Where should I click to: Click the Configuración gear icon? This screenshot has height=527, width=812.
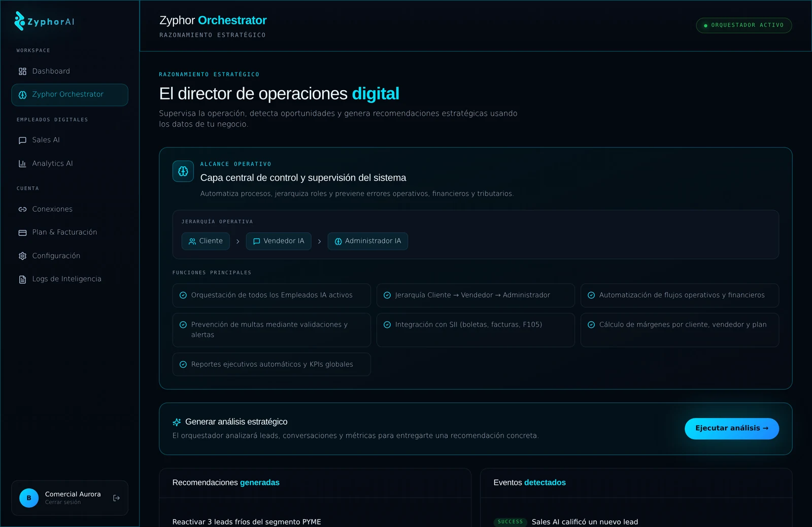(x=22, y=256)
